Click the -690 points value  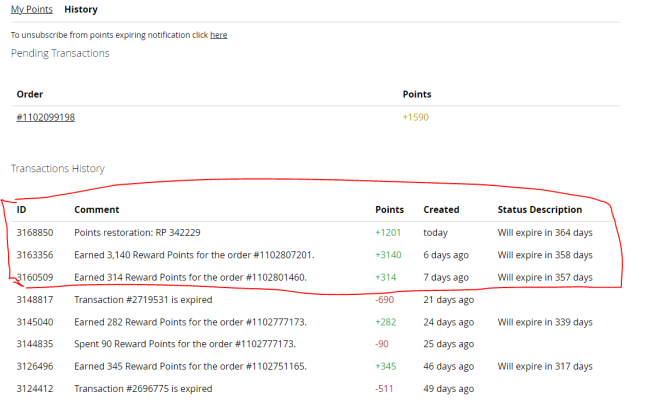click(384, 300)
